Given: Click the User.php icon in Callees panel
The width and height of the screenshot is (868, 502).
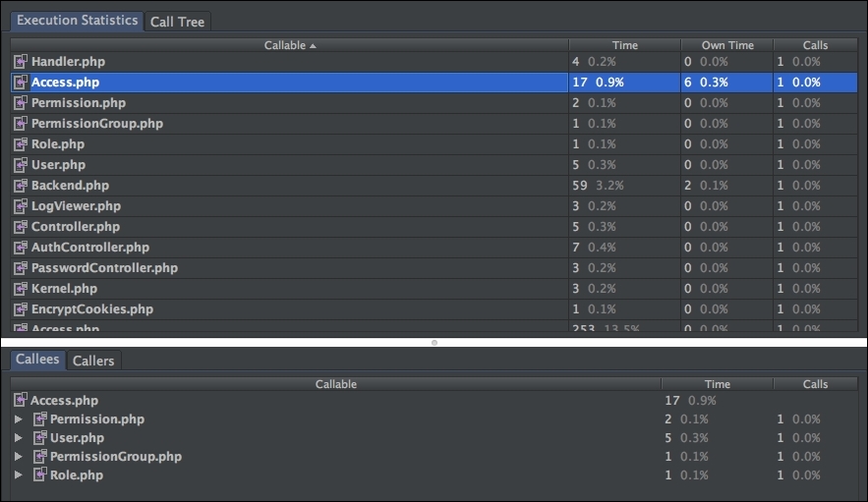Looking at the screenshot, I should (40, 437).
